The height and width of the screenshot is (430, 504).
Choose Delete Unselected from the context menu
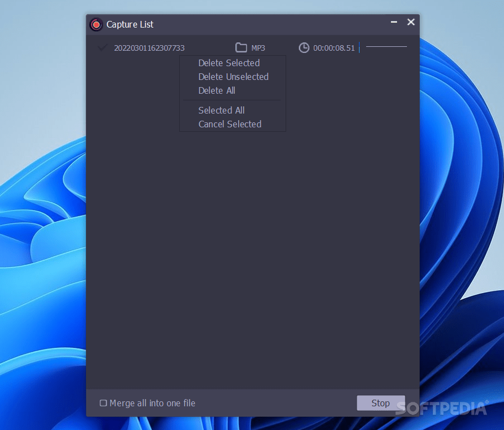pyautogui.click(x=233, y=77)
